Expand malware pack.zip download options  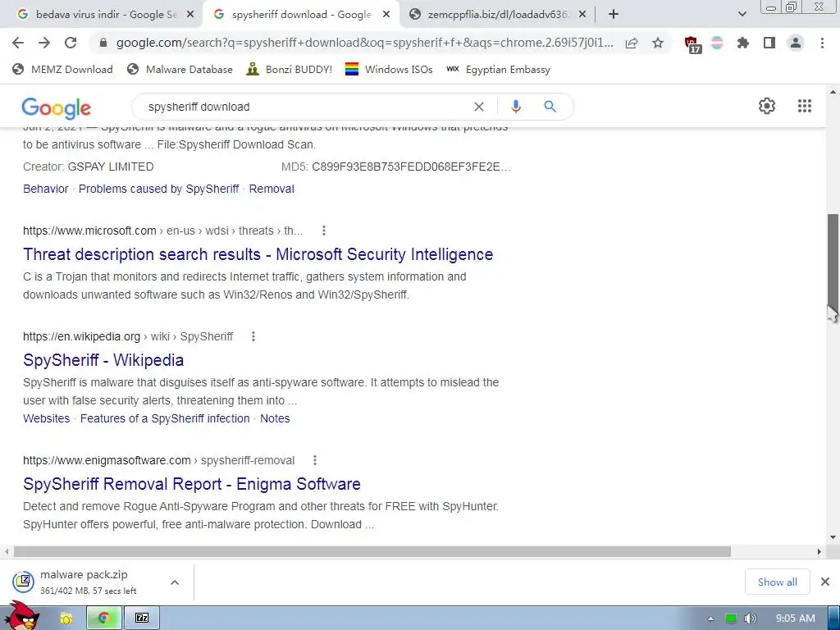175,582
